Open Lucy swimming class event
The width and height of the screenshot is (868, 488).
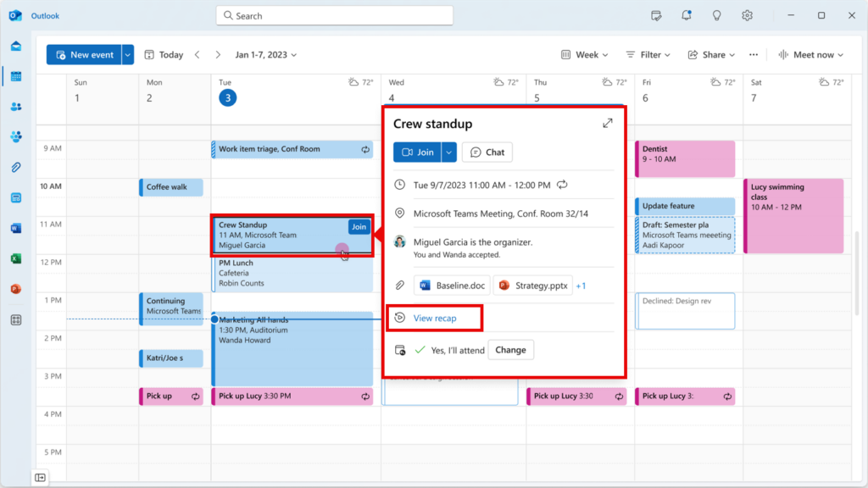click(793, 216)
